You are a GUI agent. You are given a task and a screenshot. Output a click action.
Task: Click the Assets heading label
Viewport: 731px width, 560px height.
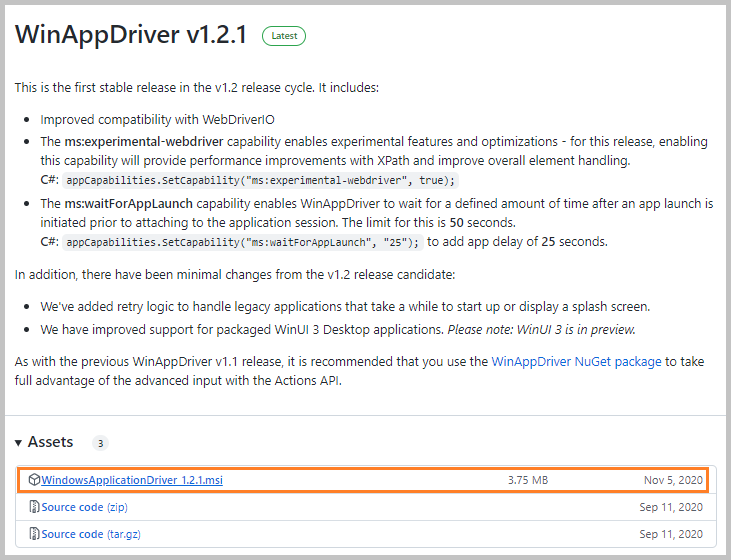coord(50,442)
